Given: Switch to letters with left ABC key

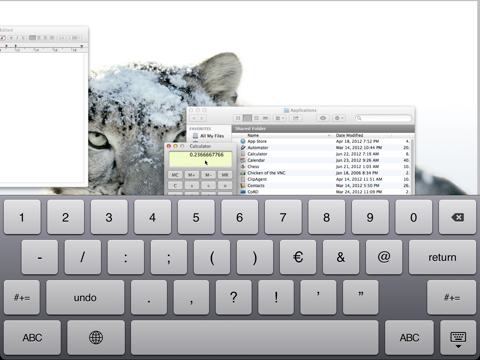Looking at the screenshot, I should pyautogui.click(x=32, y=337).
